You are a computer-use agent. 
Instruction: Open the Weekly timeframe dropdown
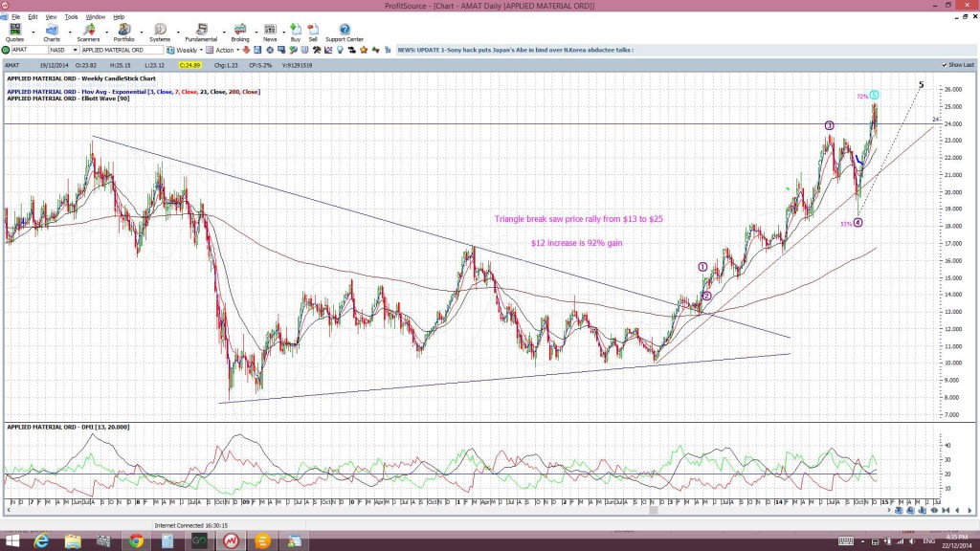[201, 50]
